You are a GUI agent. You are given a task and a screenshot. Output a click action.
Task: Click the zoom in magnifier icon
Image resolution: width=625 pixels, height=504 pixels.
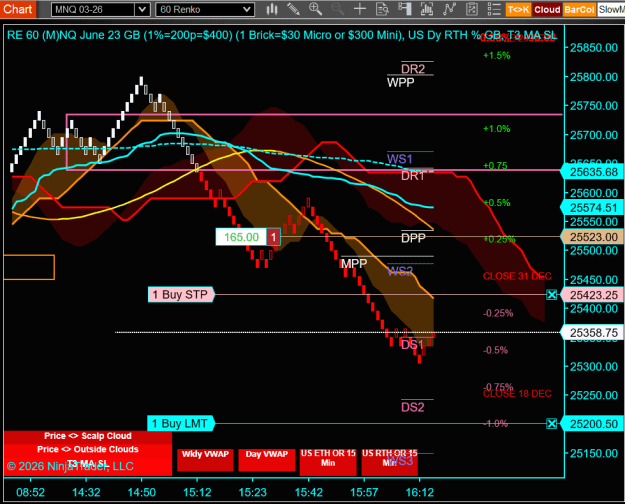pos(315,9)
